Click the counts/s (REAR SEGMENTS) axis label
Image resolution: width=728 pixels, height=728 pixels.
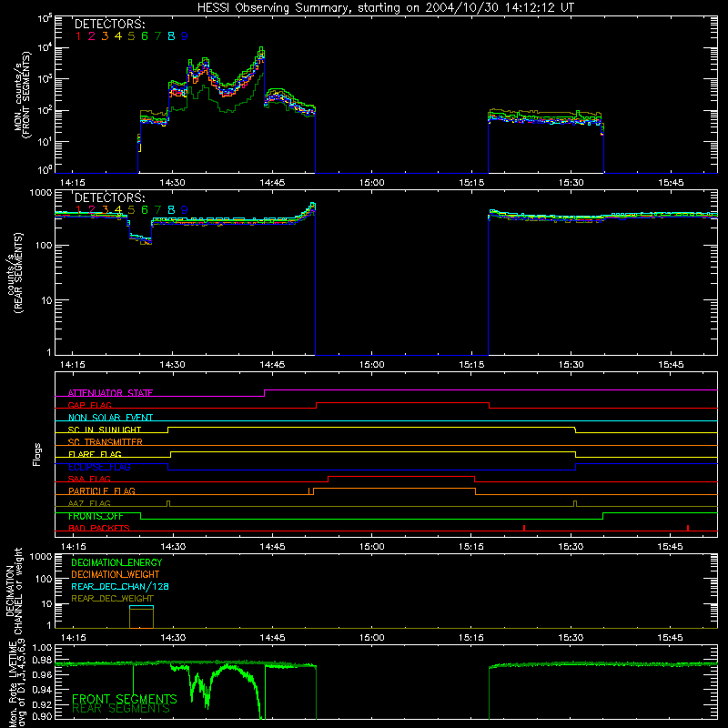15,274
